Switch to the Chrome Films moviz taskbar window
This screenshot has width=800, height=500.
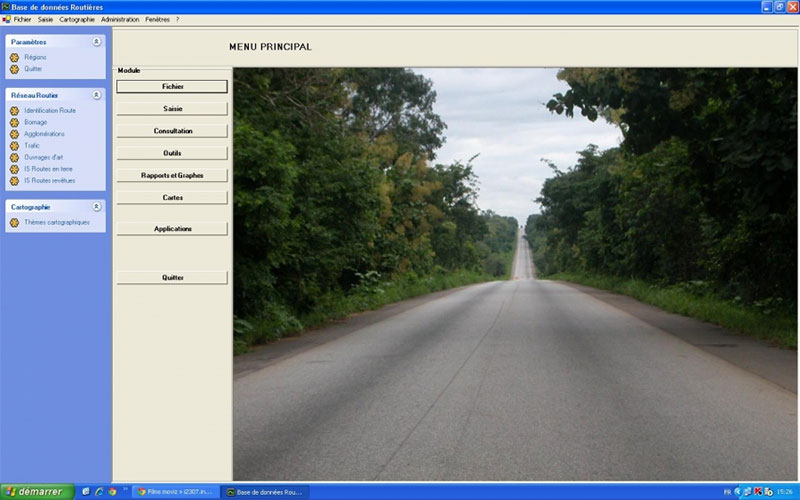point(176,492)
